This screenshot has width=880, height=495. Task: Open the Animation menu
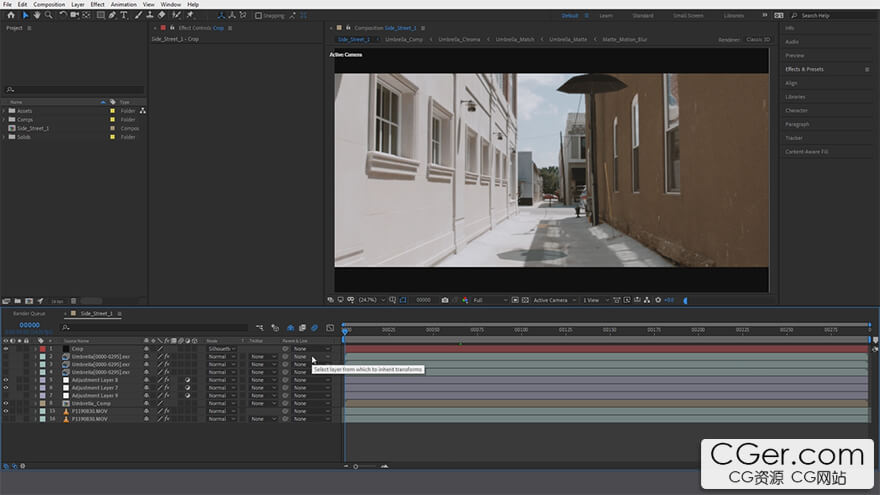pos(124,4)
